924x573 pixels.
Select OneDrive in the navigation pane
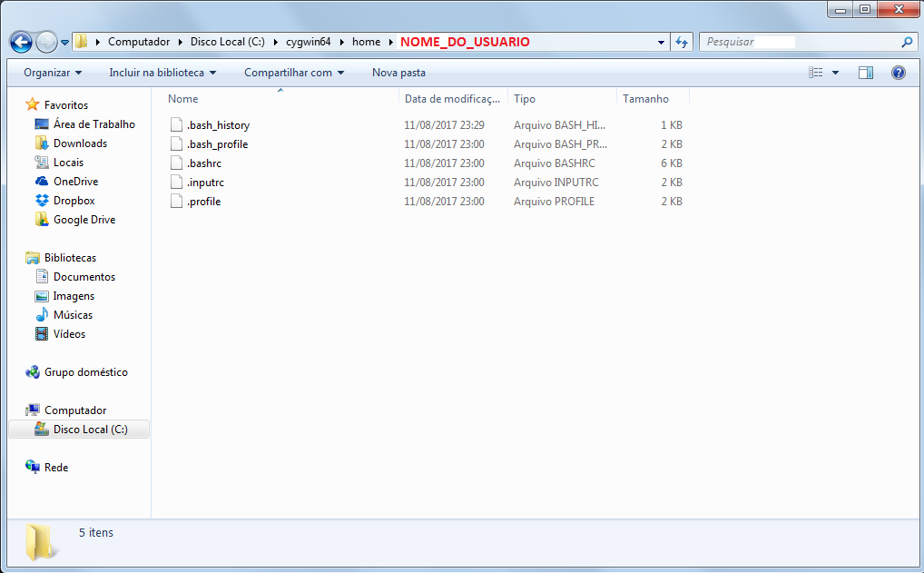(75, 182)
